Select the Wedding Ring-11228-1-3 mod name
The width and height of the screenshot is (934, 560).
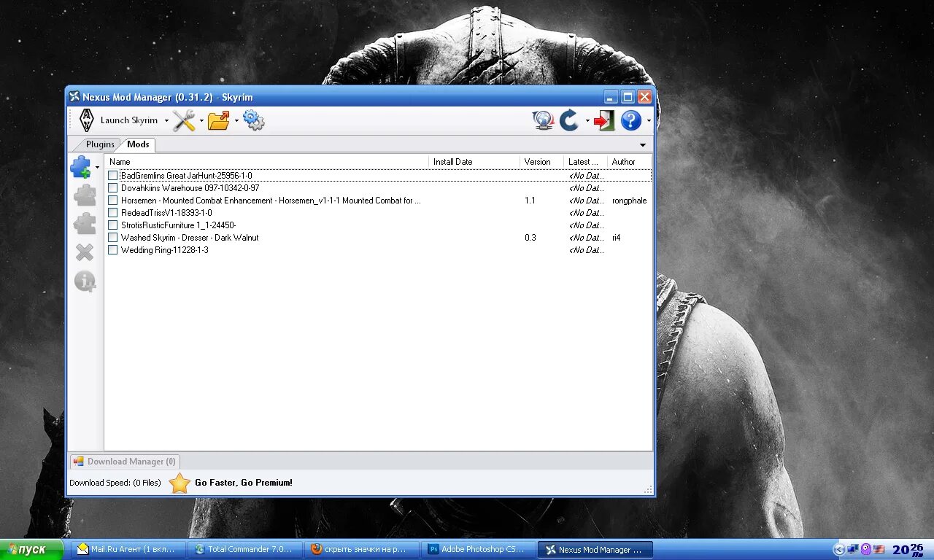point(165,250)
